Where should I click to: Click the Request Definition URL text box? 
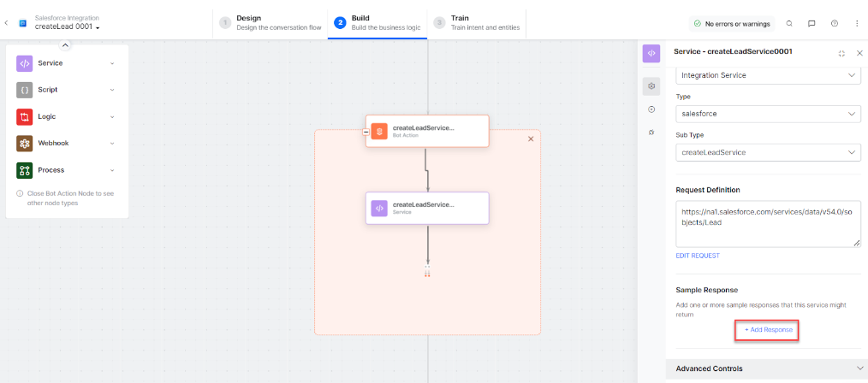767,224
